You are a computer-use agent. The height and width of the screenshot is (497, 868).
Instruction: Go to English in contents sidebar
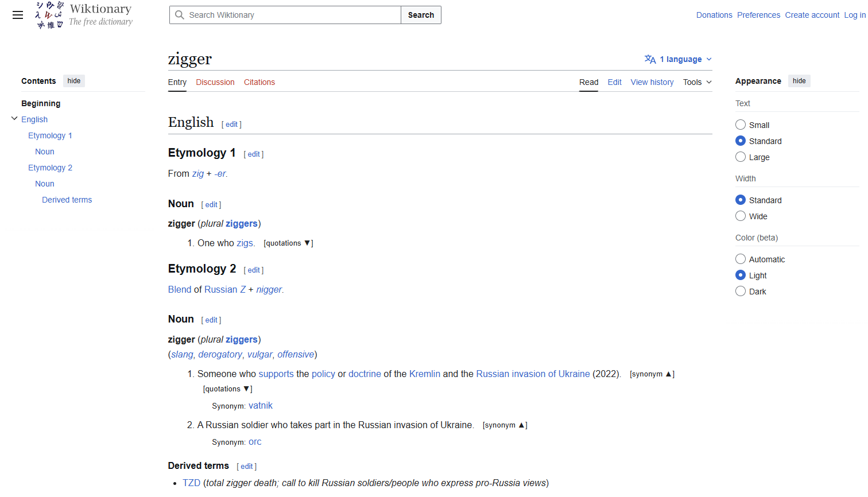click(x=34, y=119)
